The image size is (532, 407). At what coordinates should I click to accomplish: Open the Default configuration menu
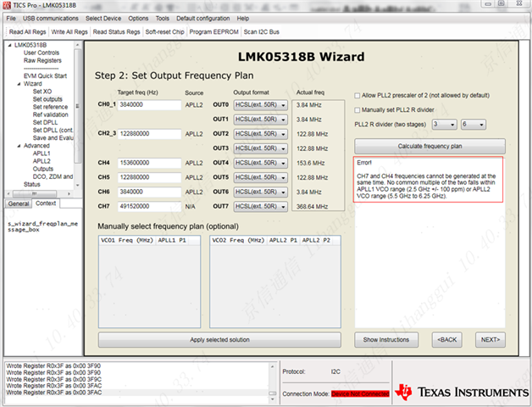point(203,19)
